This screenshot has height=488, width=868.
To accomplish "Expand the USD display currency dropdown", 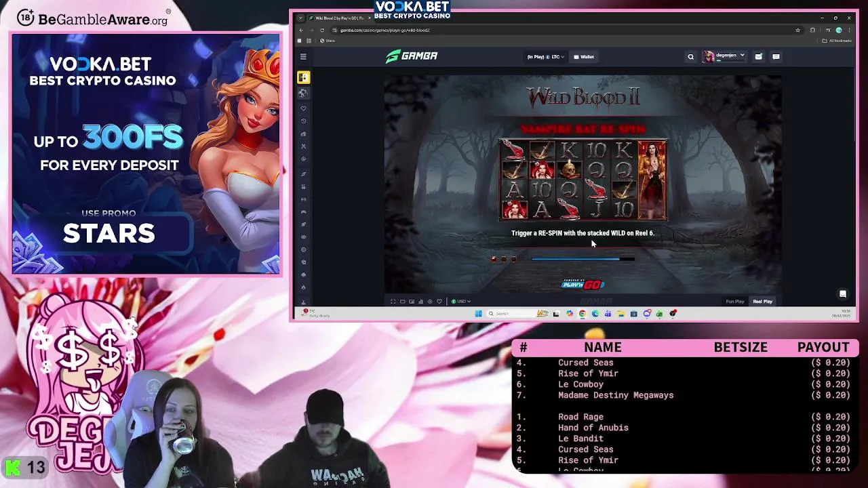I will [x=461, y=302].
